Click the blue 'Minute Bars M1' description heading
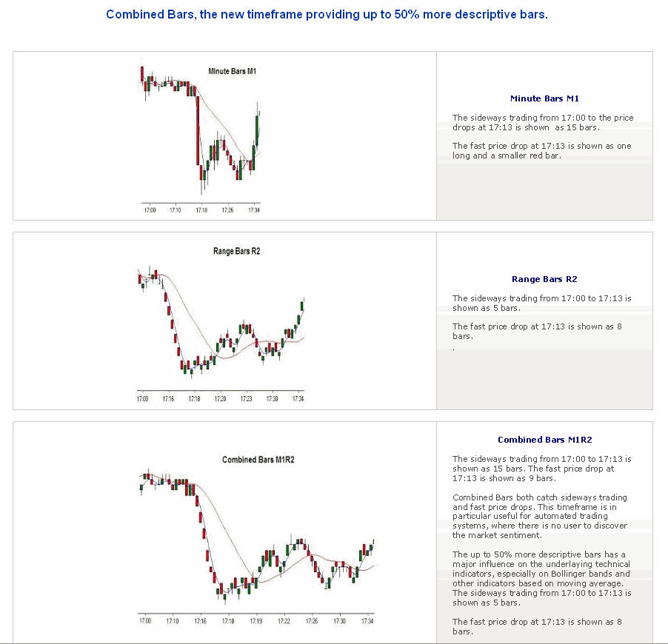The image size is (668, 644). pyautogui.click(x=544, y=98)
